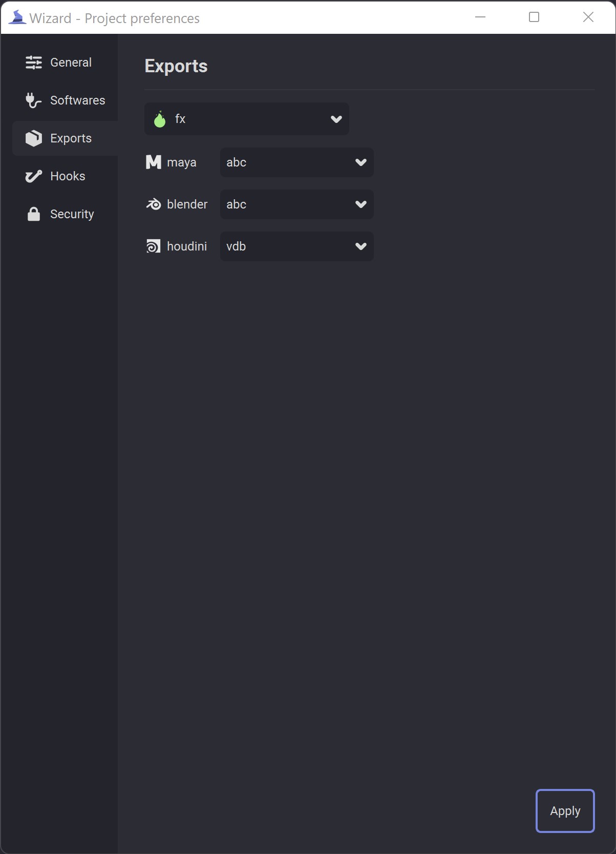616x854 pixels.
Task: Click the Softwares plug icon
Action: [34, 100]
